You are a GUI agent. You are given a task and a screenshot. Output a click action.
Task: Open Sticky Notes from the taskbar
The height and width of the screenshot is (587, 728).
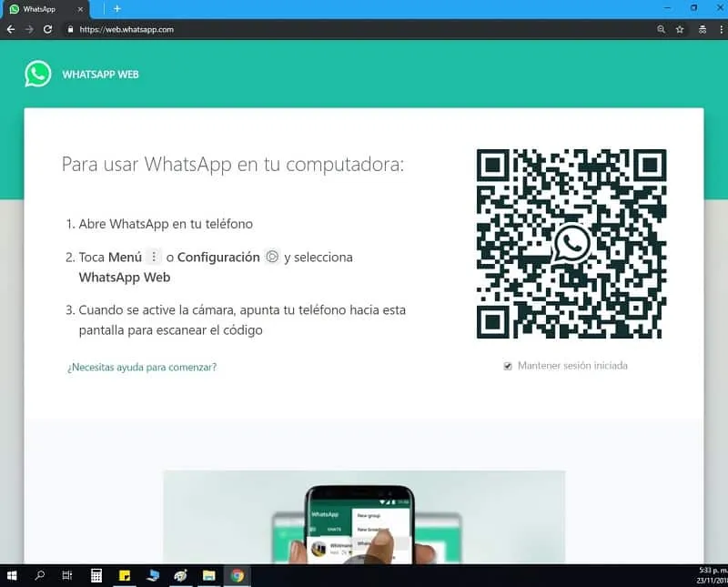(125, 575)
